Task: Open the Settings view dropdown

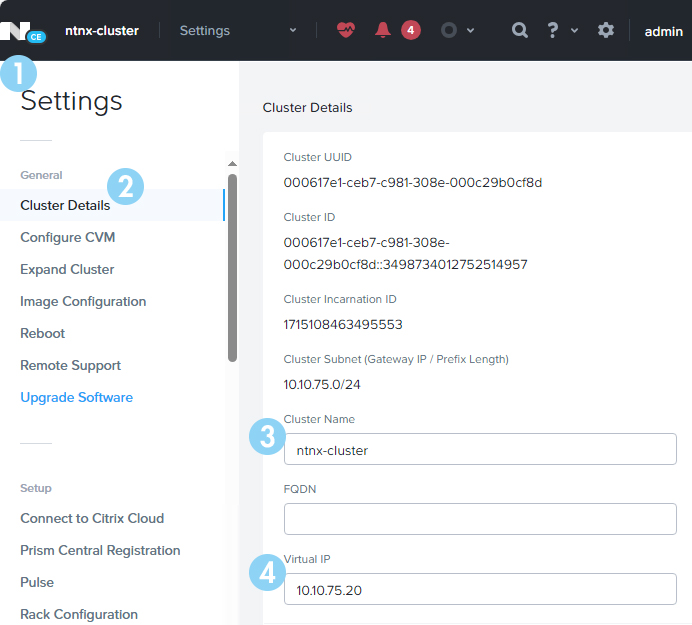Action: coord(238,30)
